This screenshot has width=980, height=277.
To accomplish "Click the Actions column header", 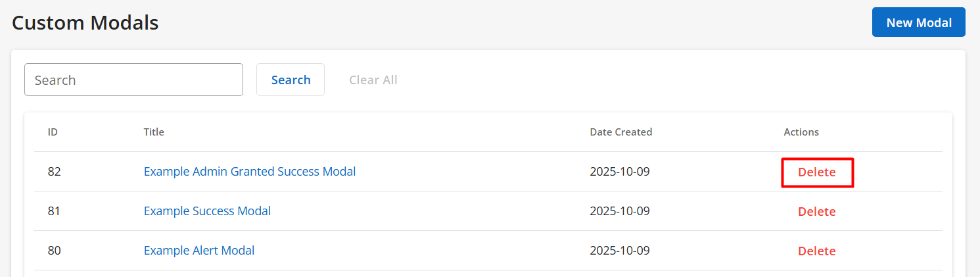I will pyautogui.click(x=801, y=132).
